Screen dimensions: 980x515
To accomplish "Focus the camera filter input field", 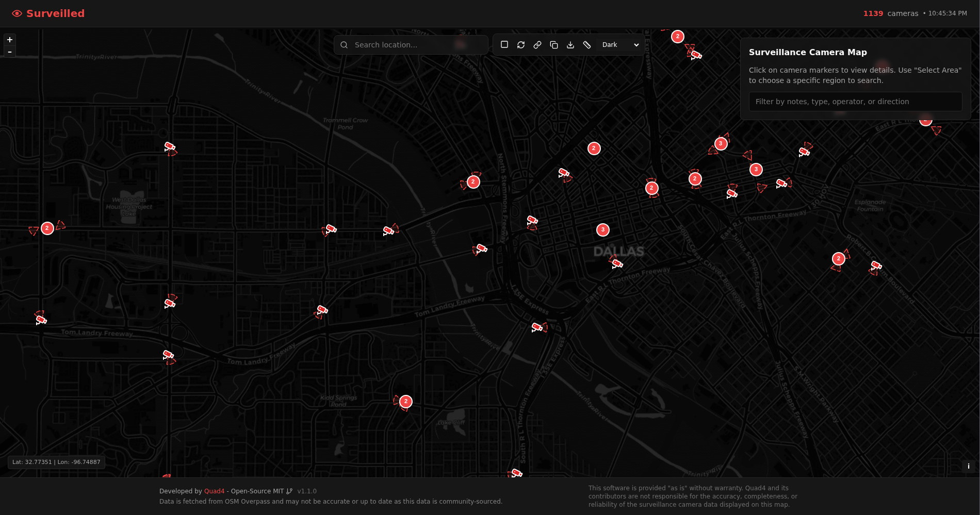I will tap(855, 102).
